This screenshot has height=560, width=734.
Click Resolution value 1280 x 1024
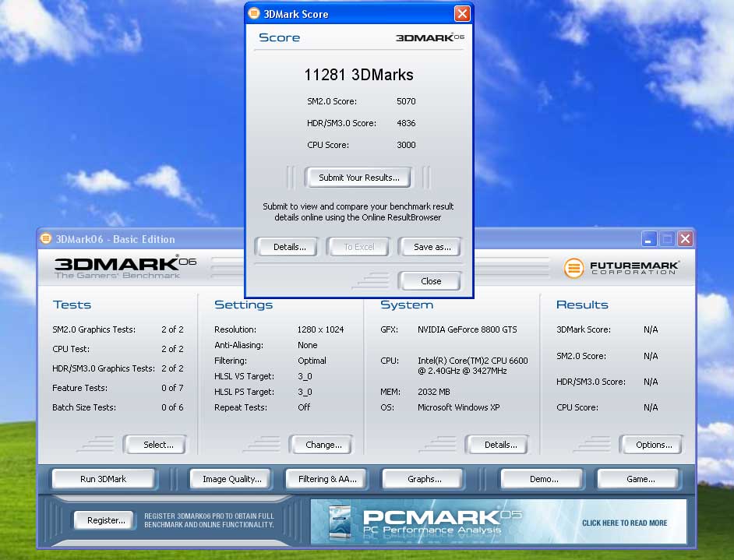pyautogui.click(x=320, y=329)
